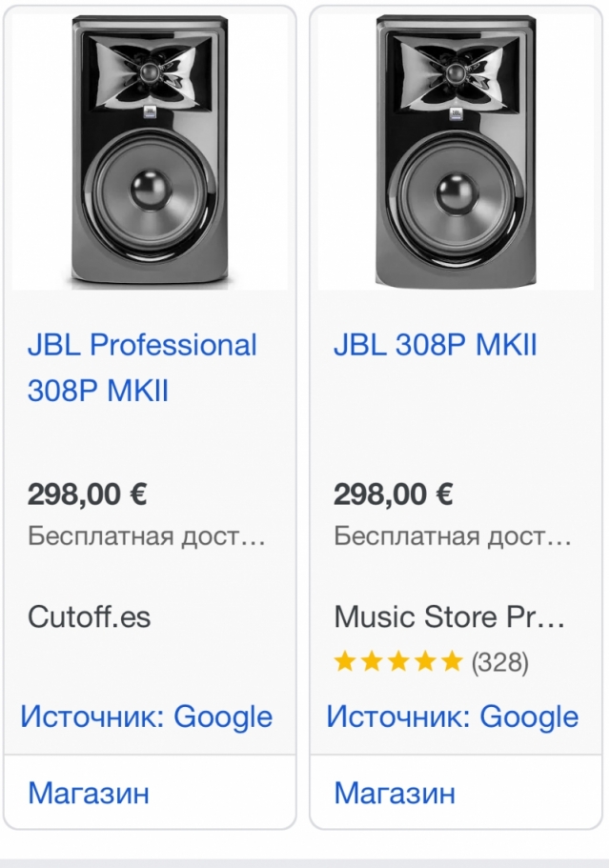The width and height of the screenshot is (610, 868).
Task: Open the (328) reviews count
Action: tap(499, 661)
